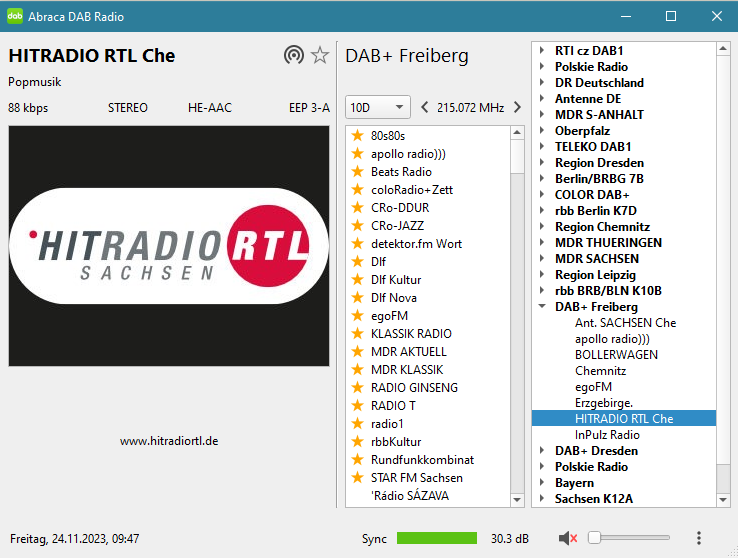
Task: Click the volume slider handle
Action: (594, 538)
